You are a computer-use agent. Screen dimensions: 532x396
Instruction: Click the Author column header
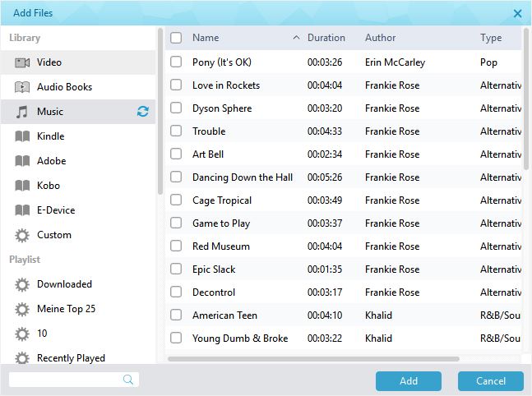pyautogui.click(x=381, y=38)
